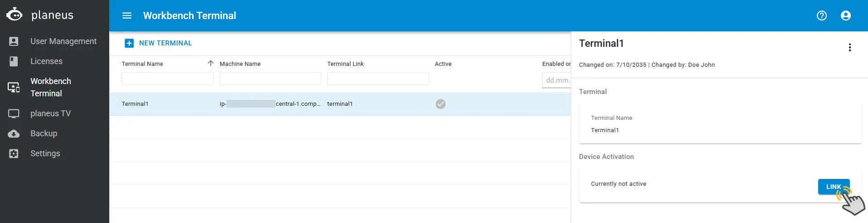Screen dimensions: 868x223
Task: Open the hamburger navigation menu
Action: 127,15
